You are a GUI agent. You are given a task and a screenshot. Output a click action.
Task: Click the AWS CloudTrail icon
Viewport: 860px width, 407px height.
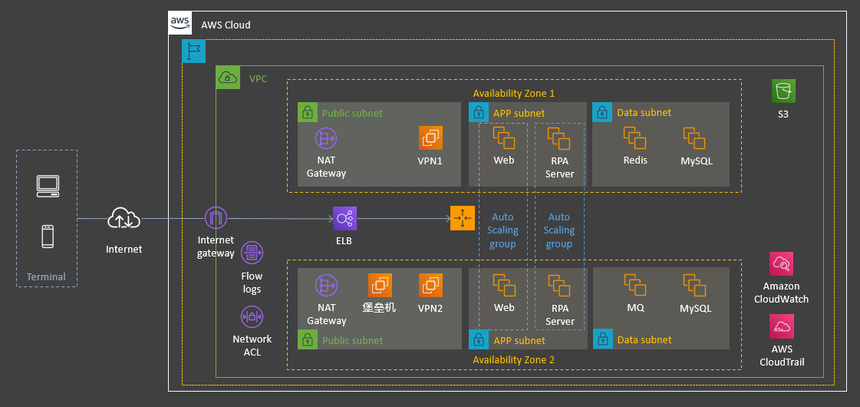tap(782, 326)
